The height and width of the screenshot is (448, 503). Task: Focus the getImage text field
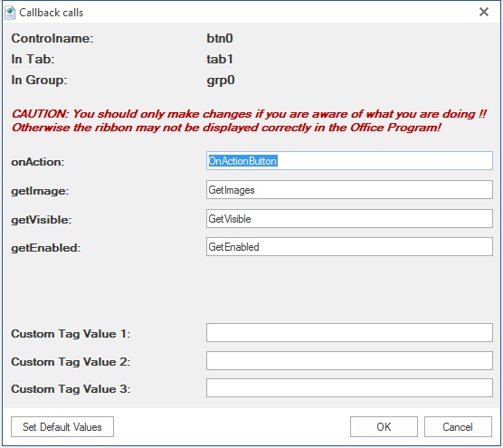pyautogui.click(x=349, y=190)
